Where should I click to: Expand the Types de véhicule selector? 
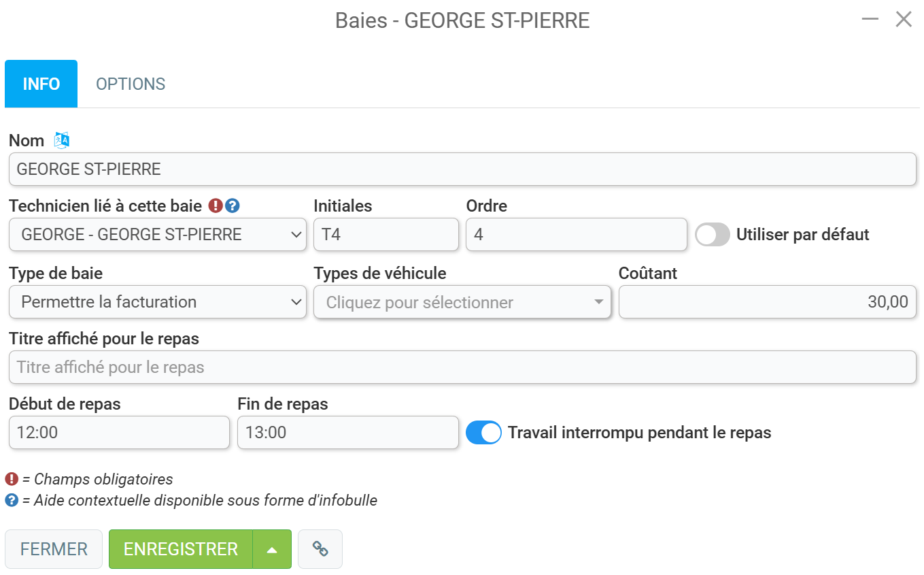[x=462, y=302]
